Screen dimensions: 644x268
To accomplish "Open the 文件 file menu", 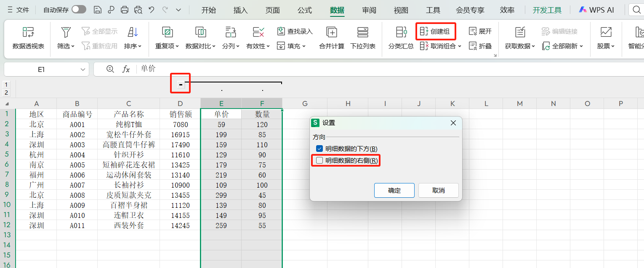I will [19, 10].
